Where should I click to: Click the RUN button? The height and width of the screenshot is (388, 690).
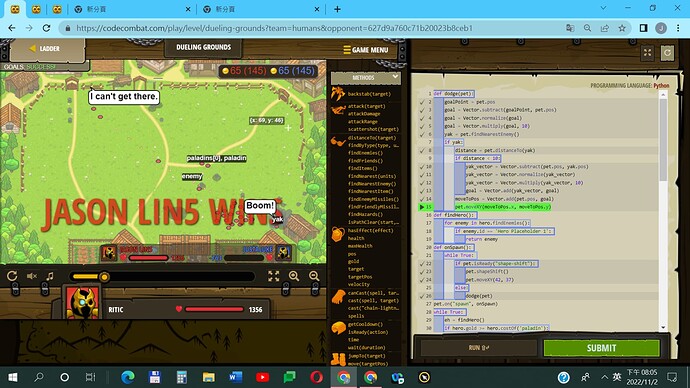(479, 348)
